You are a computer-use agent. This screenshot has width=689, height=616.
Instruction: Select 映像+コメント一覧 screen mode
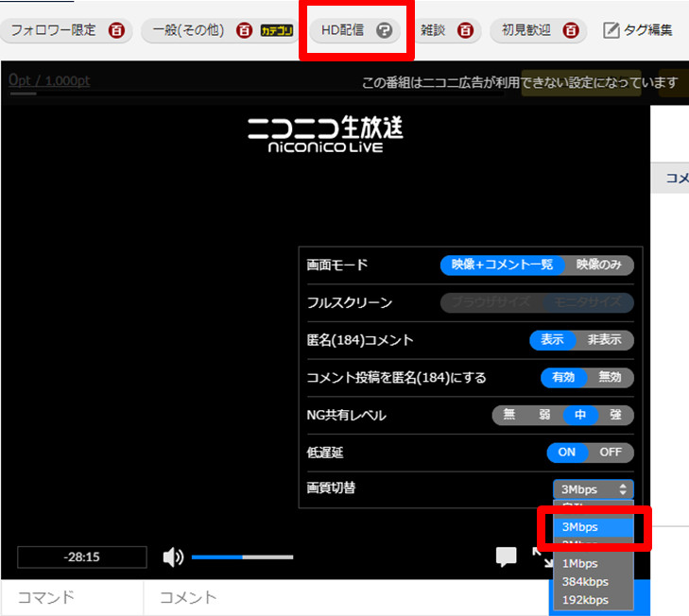pyautogui.click(x=502, y=265)
